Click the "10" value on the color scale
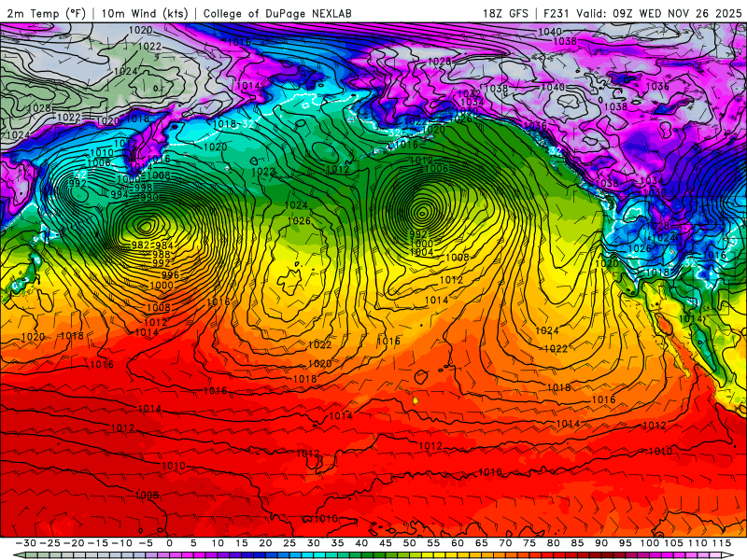This screenshot has height=560, width=747. (218, 543)
